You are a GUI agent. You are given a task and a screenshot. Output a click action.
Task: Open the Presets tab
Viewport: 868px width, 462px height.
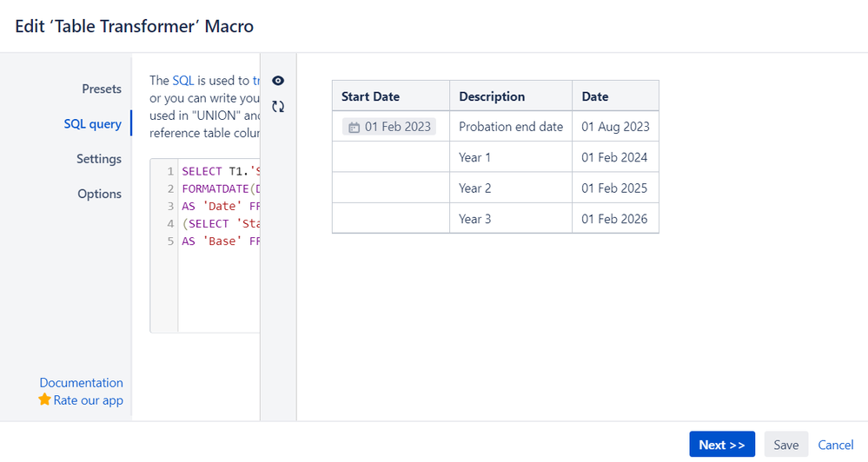pos(102,89)
